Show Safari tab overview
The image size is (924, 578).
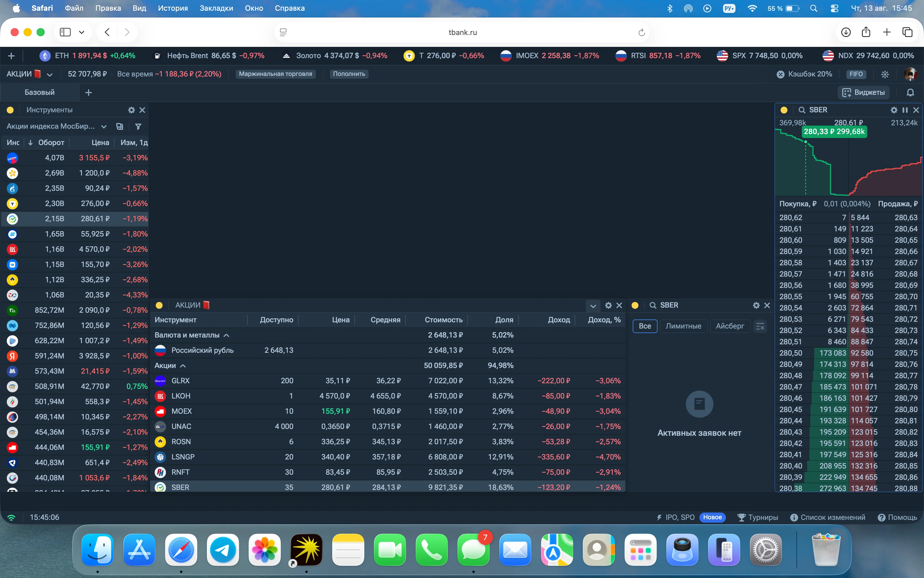coord(907,32)
